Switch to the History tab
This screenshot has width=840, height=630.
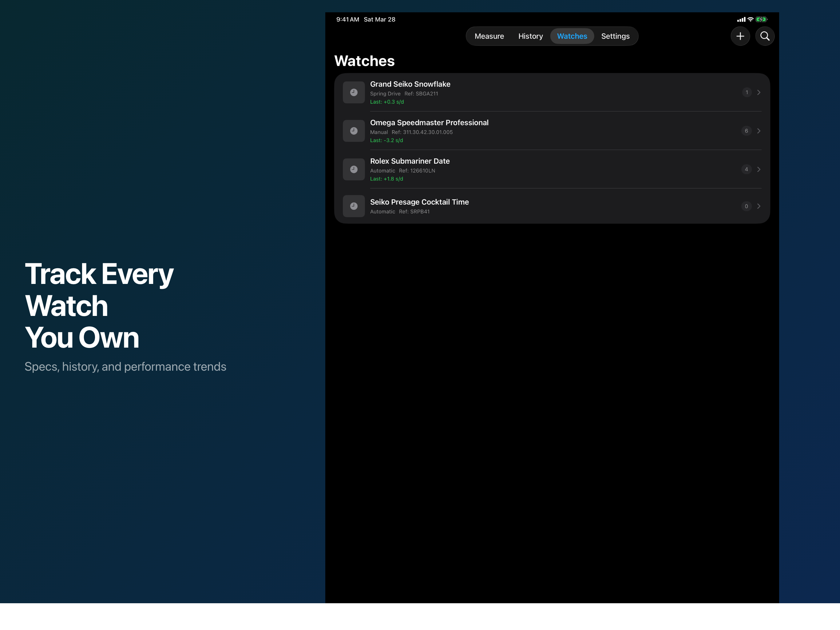(530, 36)
